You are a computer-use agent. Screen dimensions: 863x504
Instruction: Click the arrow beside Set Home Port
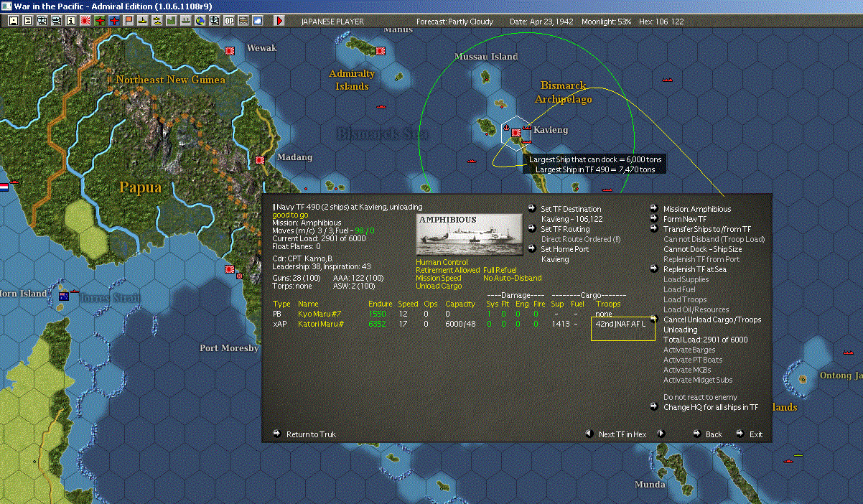coord(531,249)
